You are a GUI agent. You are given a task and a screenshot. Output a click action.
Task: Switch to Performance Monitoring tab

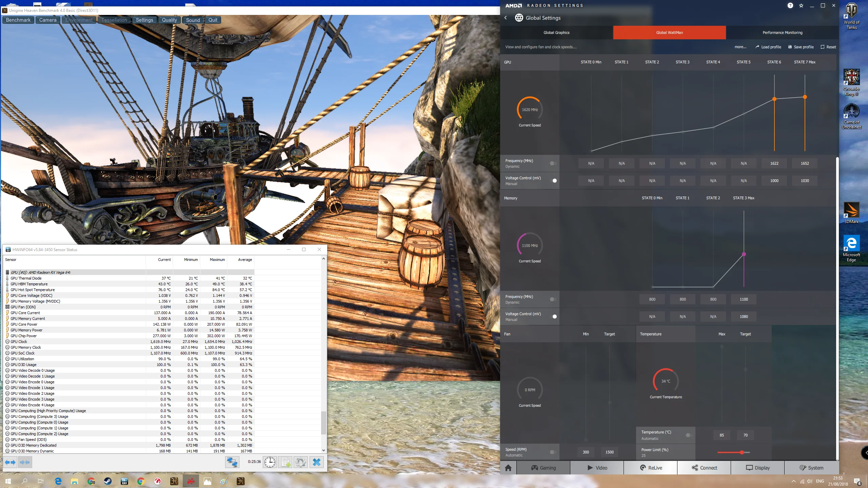(x=783, y=33)
